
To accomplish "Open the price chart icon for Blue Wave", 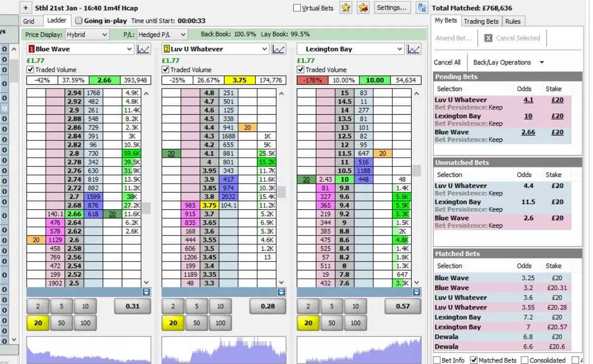I will pyautogui.click(x=143, y=49).
